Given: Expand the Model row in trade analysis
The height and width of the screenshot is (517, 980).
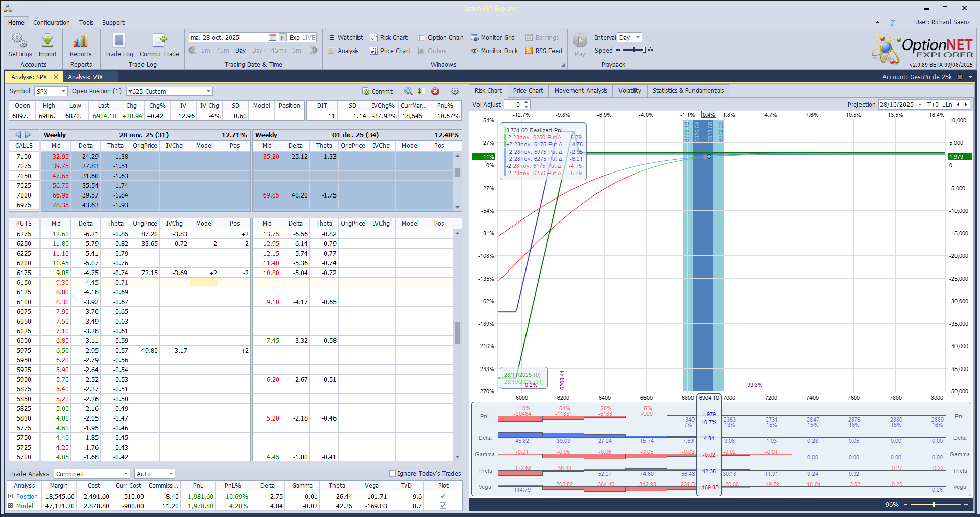Looking at the screenshot, I should point(10,506).
